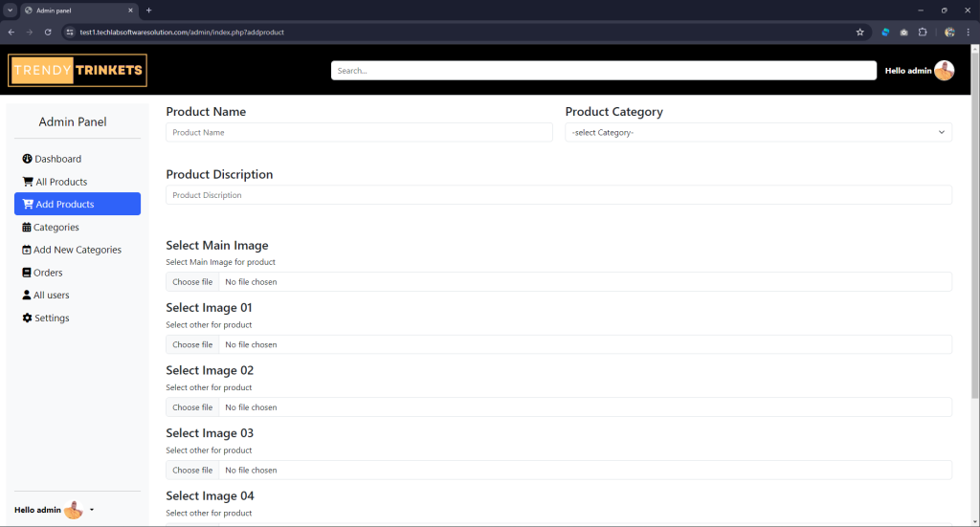Click the All Products cart icon
The image size is (980, 527).
(28, 182)
